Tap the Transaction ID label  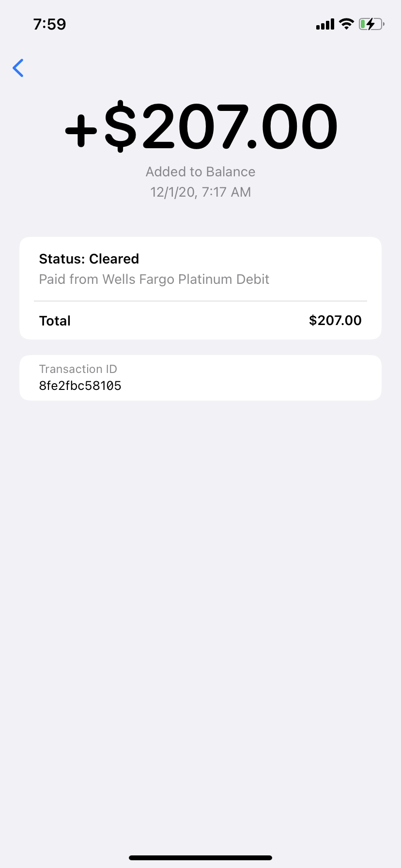click(x=78, y=369)
